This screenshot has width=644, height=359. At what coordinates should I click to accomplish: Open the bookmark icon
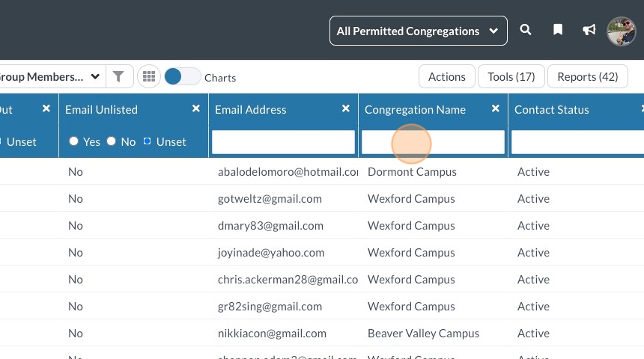coord(558,31)
